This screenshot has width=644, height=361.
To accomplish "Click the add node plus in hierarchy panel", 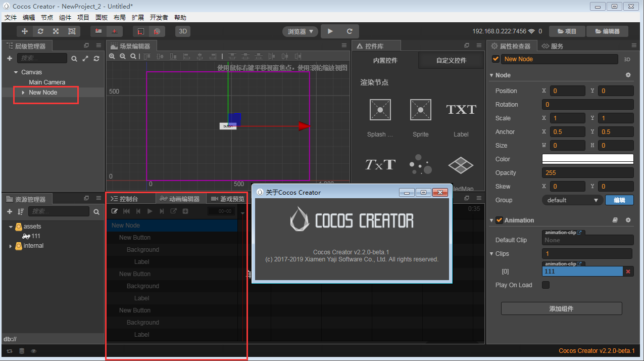I will 10,59.
